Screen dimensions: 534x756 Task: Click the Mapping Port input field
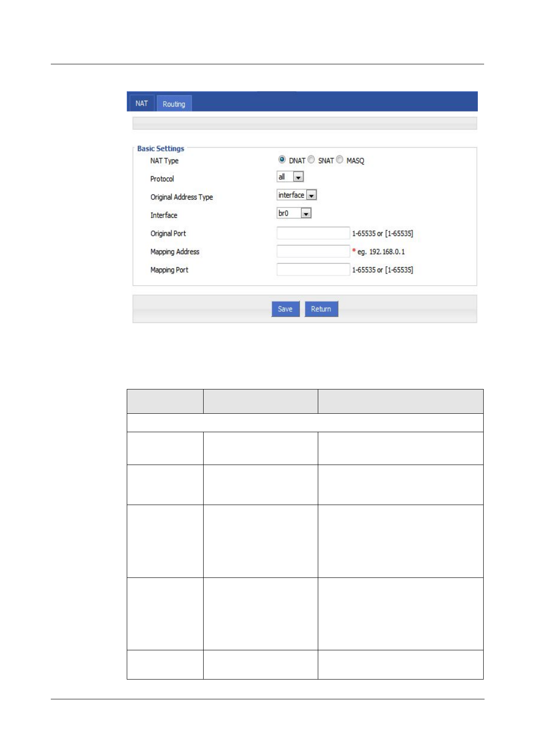tap(313, 269)
